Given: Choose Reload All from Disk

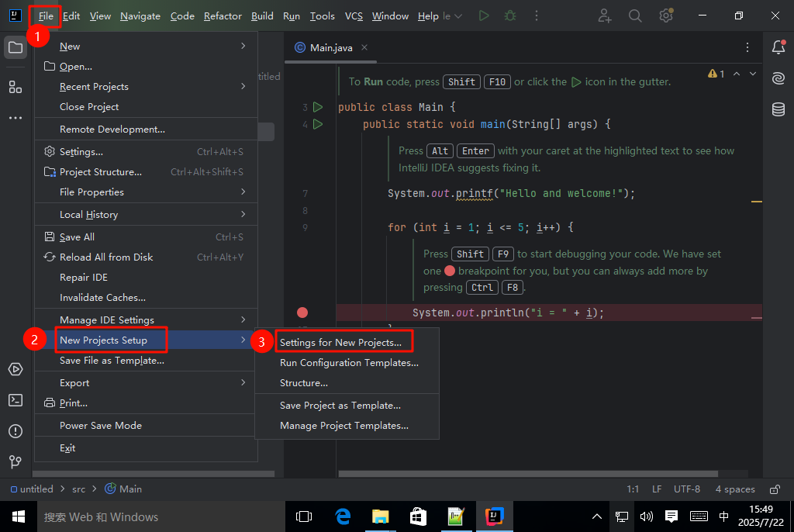Looking at the screenshot, I should [x=146, y=257].
